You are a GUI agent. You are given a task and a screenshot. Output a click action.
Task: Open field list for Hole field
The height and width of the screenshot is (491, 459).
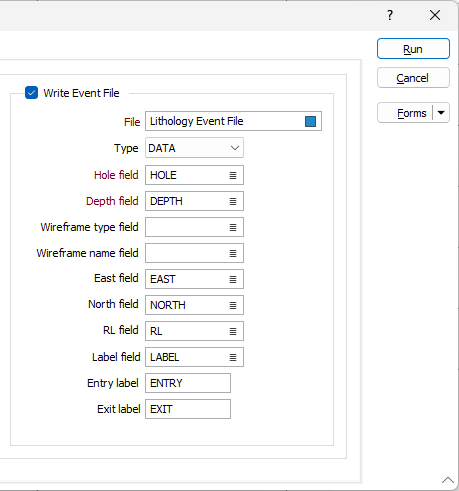point(233,175)
